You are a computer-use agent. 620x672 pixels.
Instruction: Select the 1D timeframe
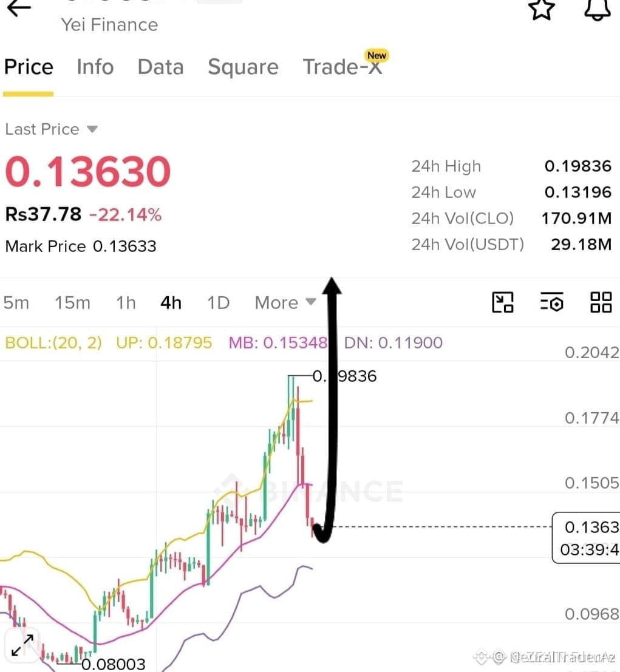click(x=218, y=303)
